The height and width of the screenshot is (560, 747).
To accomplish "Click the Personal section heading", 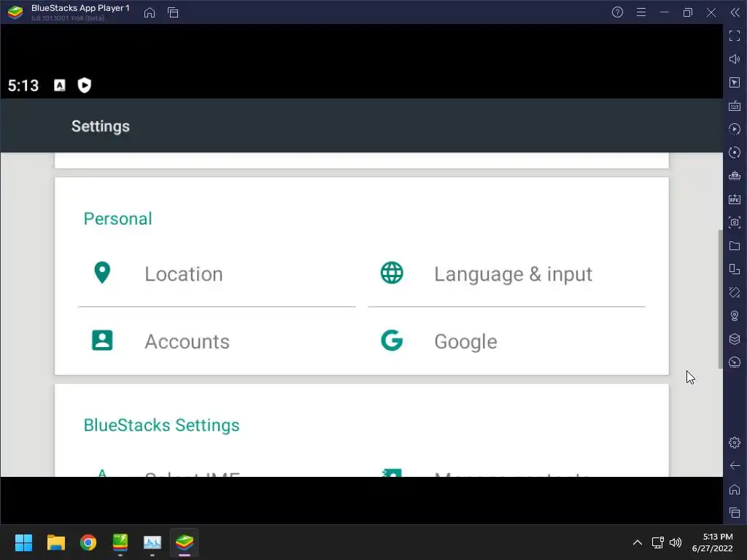I will click(x=117, y=219).
